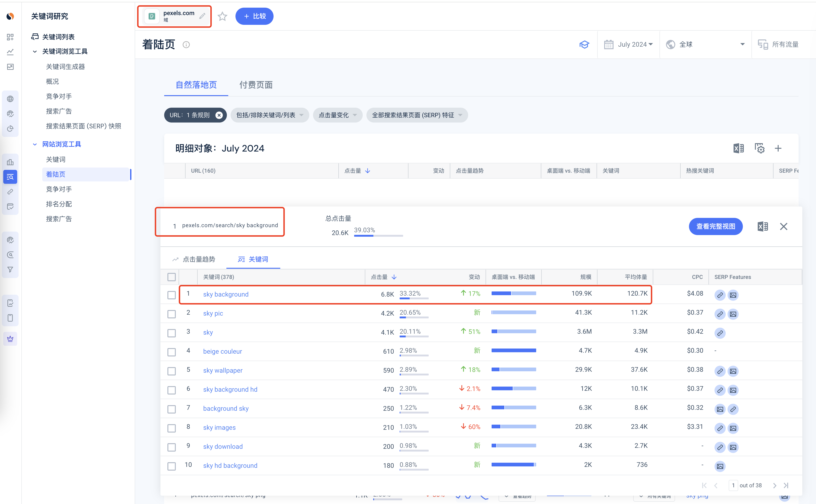Check the sky background keyword row

tap(171, 295)
